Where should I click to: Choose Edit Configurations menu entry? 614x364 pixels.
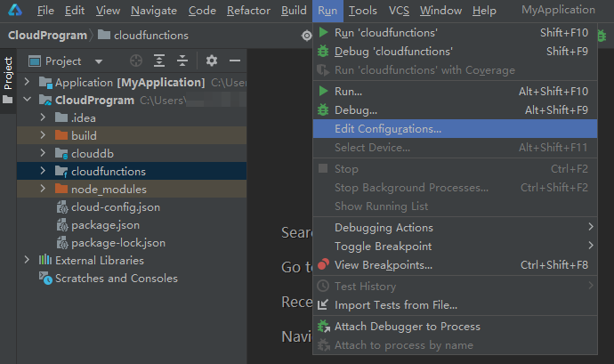[388, 129]
